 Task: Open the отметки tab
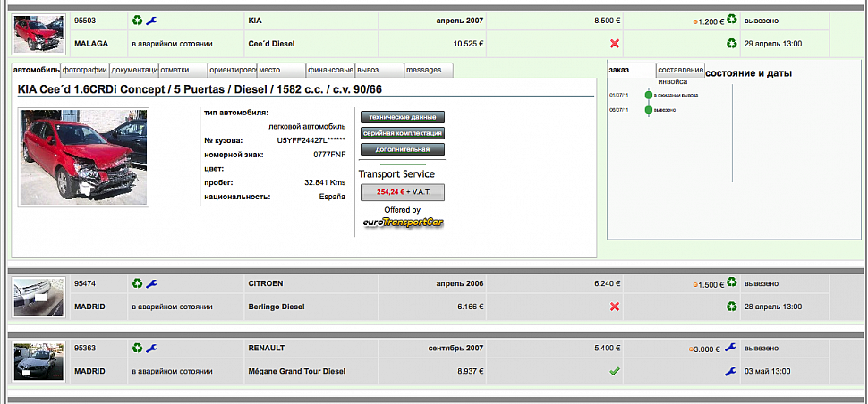[183, 71]
